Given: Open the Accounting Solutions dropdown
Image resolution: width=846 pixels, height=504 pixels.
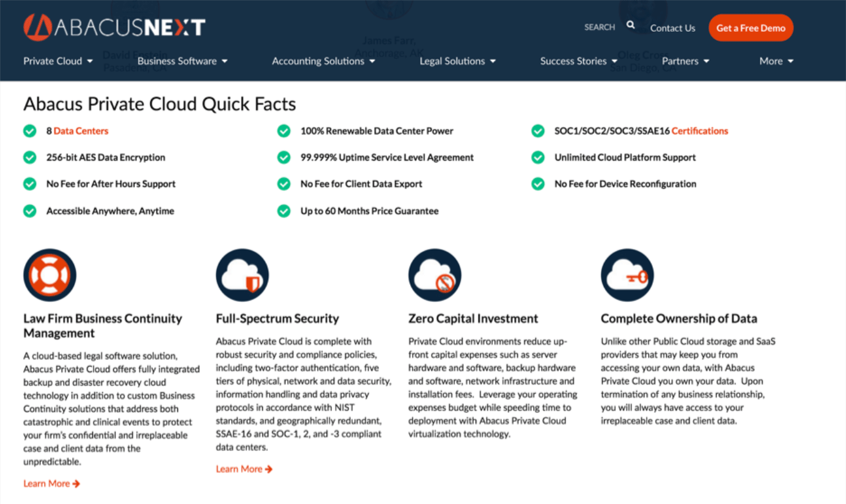Looking at the screenshot, I should (x=323, y=61).
